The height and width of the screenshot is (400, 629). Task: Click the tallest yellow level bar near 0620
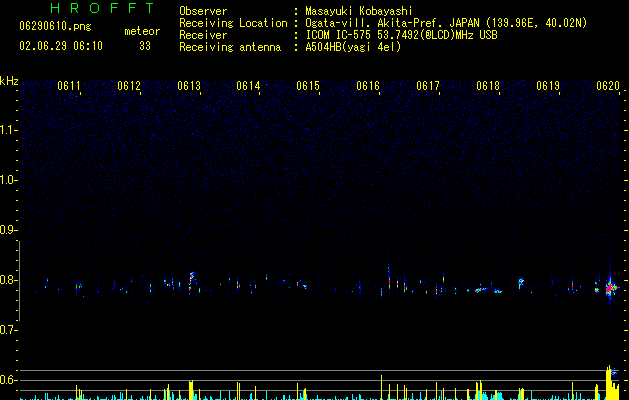coord(609,382)
